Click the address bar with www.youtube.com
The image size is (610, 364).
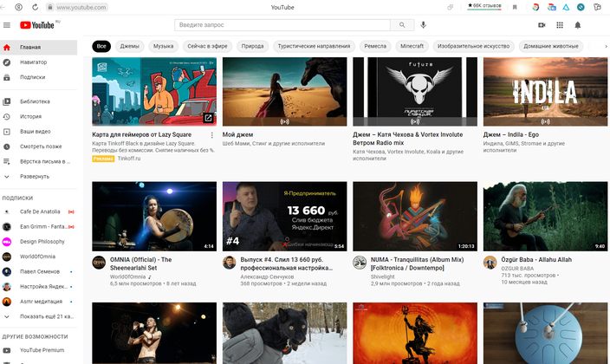pos(81,7)
